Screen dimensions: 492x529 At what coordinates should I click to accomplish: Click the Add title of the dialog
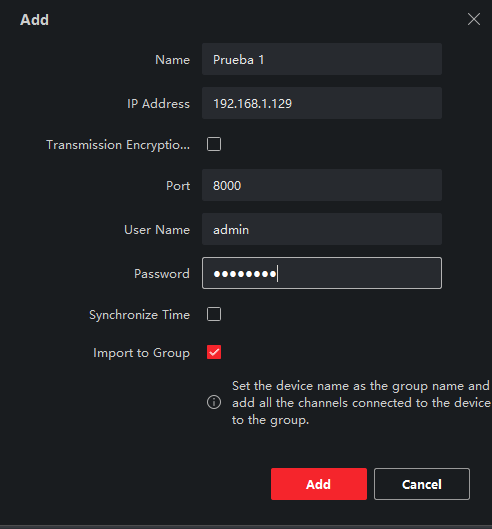coord(34,20)
